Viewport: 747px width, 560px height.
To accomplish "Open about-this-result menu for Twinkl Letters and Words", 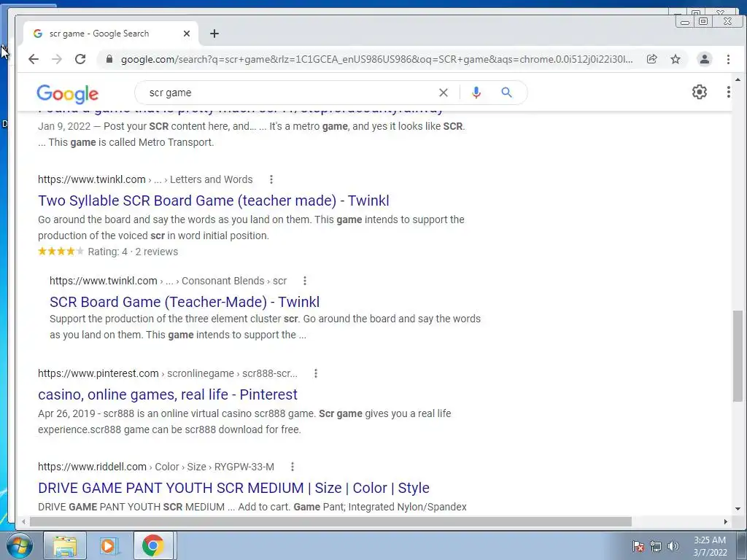I will click(x=271, y=179).
